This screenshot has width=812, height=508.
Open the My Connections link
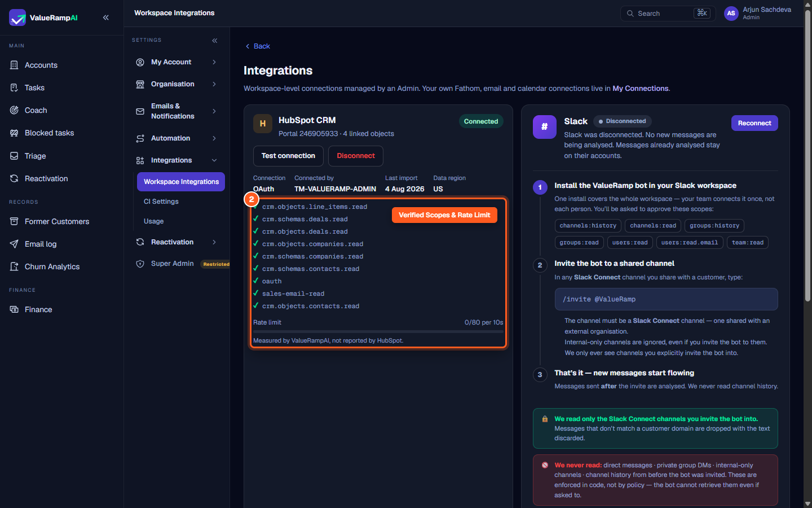[640, 89]
